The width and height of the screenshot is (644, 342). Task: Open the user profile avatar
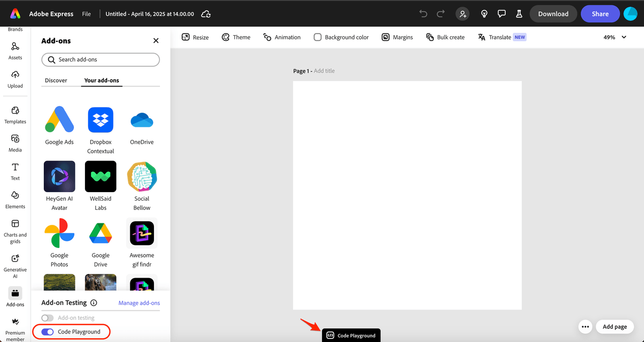click(x=630, y=14)
